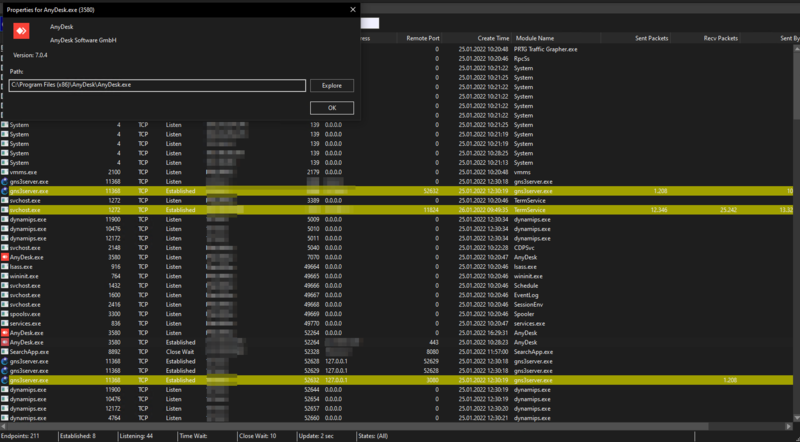Viewport: 800px width, 442px height.
Task: Click the vmms.exe process icon
Action: 4,172
